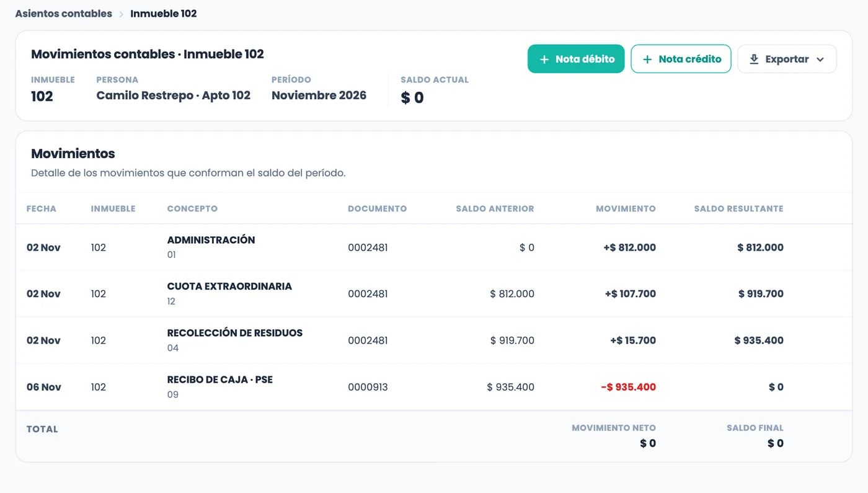Click the Inmueble 102 breadcrumb

coord(164,14)
